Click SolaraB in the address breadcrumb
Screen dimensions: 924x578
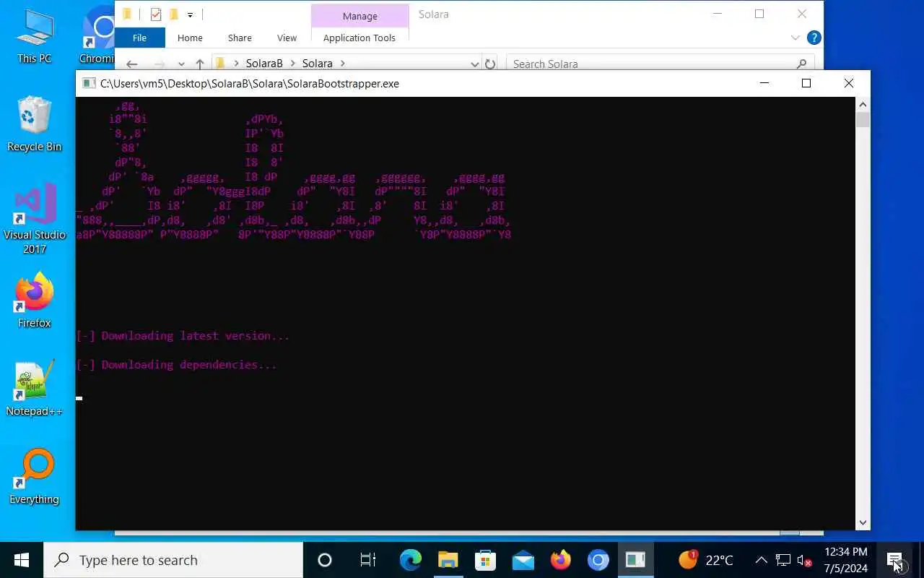pos(264,64)
